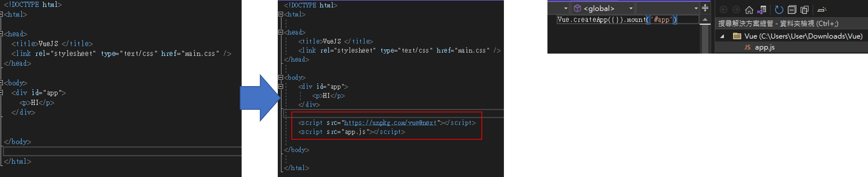Collapse the html tag in right editor

point(281,14)
